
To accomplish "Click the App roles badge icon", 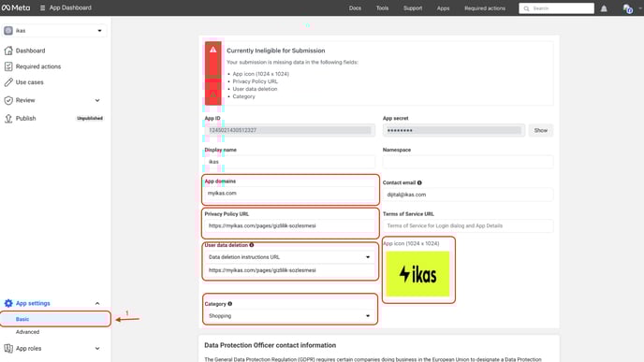I will (8, 349).
